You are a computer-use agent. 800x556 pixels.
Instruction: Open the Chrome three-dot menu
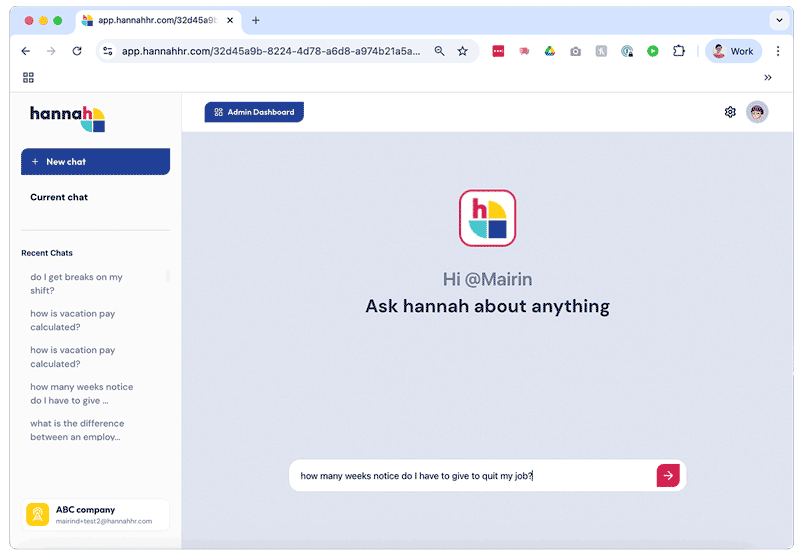point(778,51)
